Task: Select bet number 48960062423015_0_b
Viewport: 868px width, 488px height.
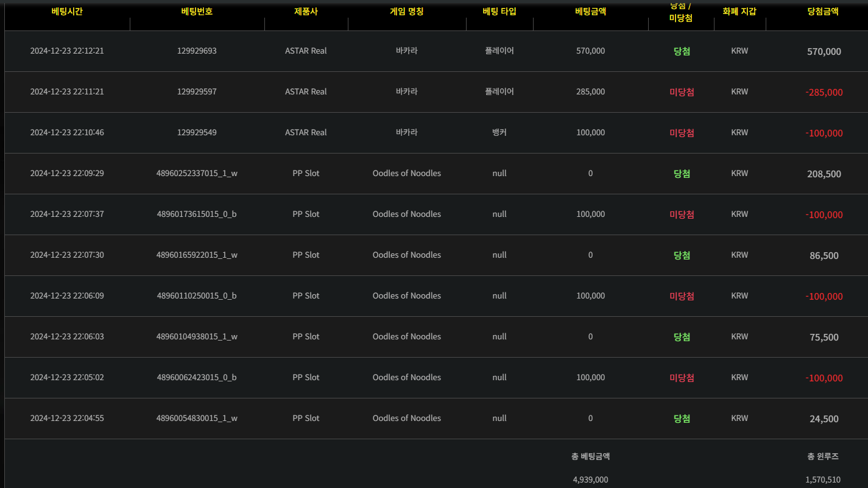Action: pos(197,378)
